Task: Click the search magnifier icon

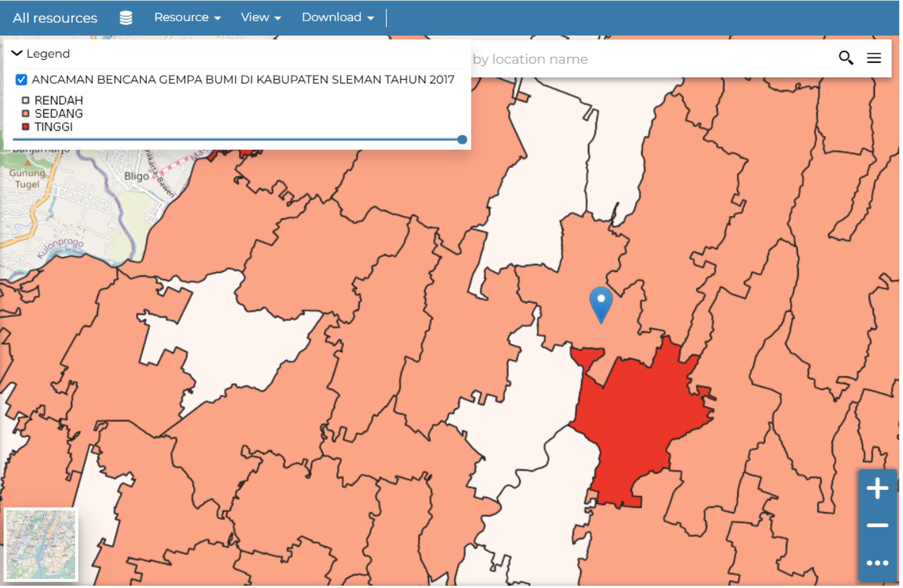Action: point(846,58)
